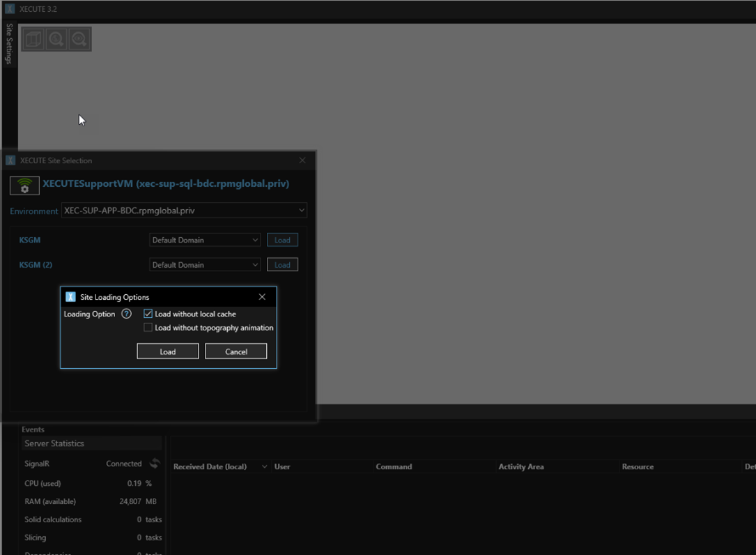
Task: Confirm with Load in Site Loading Options
Action: tap(168, 351)
